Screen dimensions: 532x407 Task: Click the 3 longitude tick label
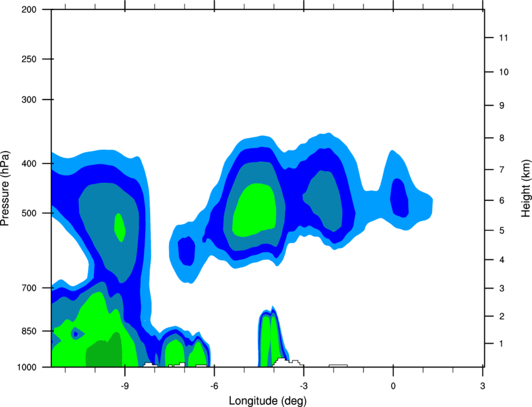click(483, 386)
